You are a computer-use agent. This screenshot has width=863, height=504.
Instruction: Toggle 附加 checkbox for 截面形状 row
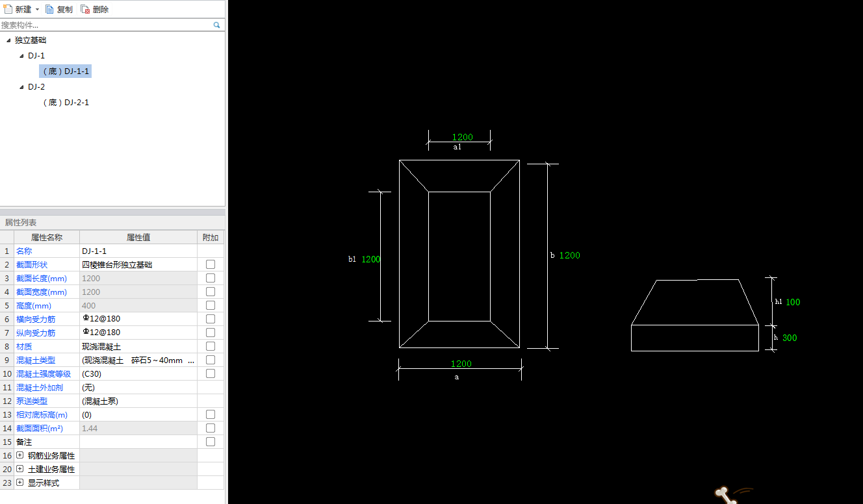tap(211, 264)
